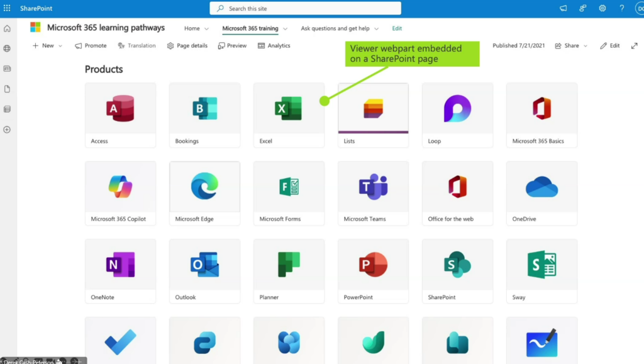Open the SharePoint app launcher waffle
The image size is (644, 364).
7,8
